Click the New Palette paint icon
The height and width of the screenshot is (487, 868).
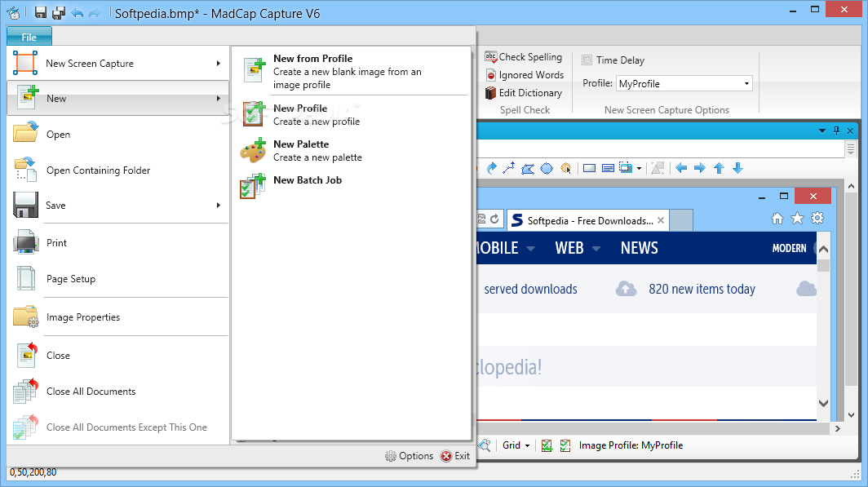[x=253, y=151]
